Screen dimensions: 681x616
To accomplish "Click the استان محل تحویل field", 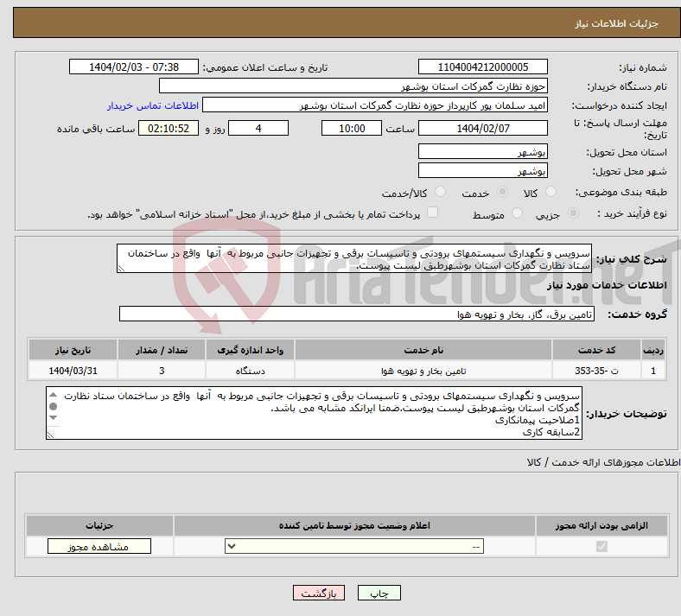I will pos(482,151).
